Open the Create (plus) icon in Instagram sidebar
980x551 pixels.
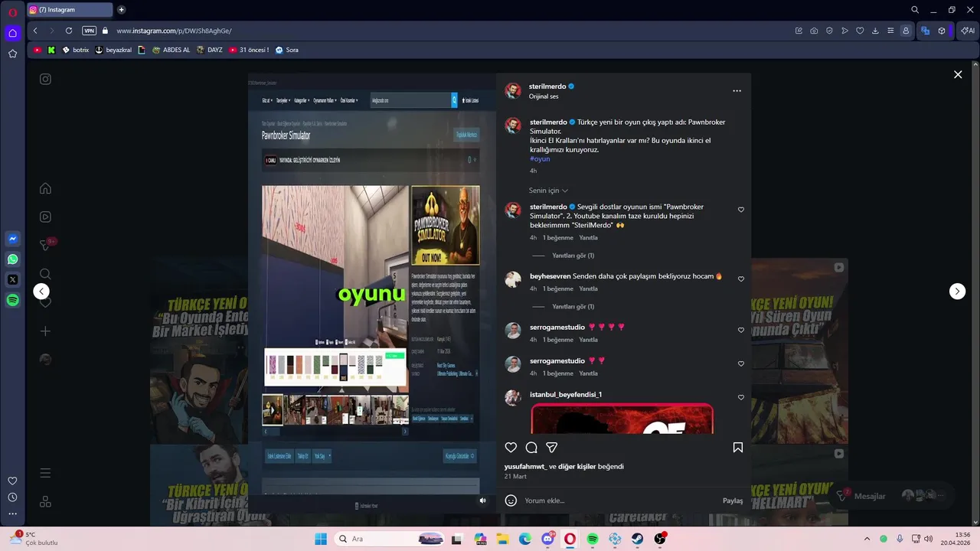click(45, 331)
